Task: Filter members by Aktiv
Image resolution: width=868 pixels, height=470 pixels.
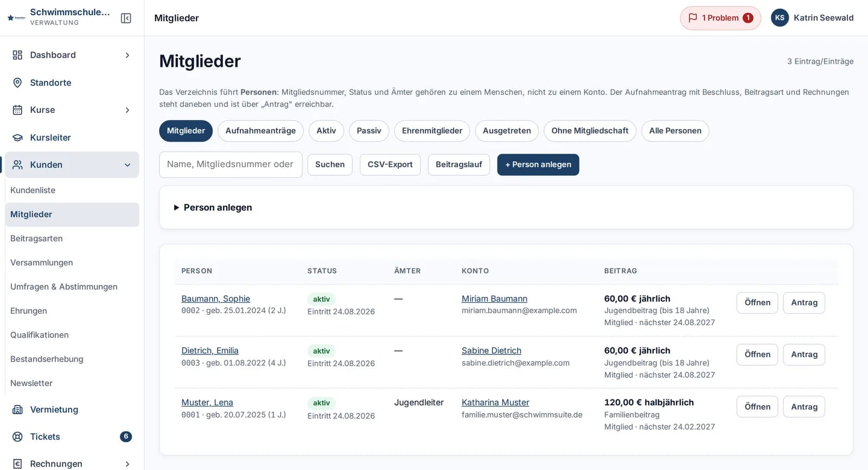Action: pyautogui.click(x=326, y=131)
